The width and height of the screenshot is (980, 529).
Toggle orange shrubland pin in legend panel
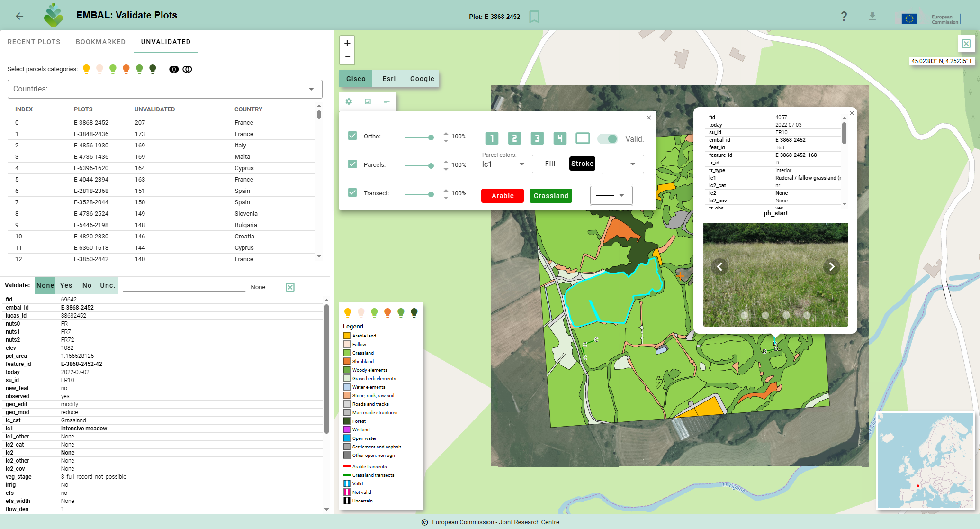click(x=387, y=312)
